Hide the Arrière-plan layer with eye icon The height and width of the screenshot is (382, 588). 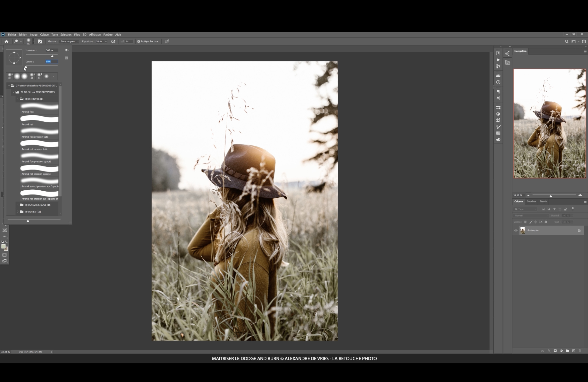516,230
